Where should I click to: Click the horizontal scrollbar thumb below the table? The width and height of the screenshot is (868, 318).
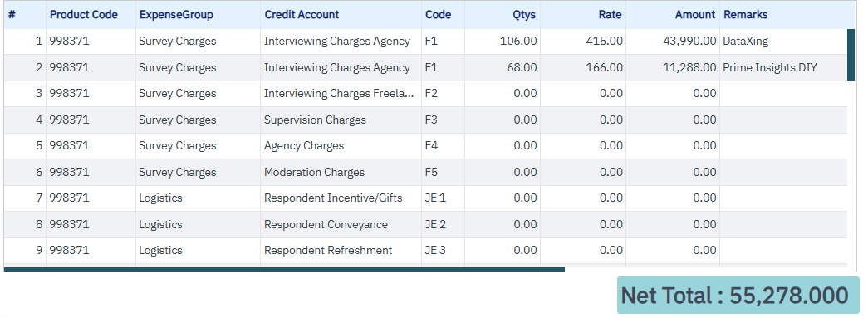[x=284, y=269]
